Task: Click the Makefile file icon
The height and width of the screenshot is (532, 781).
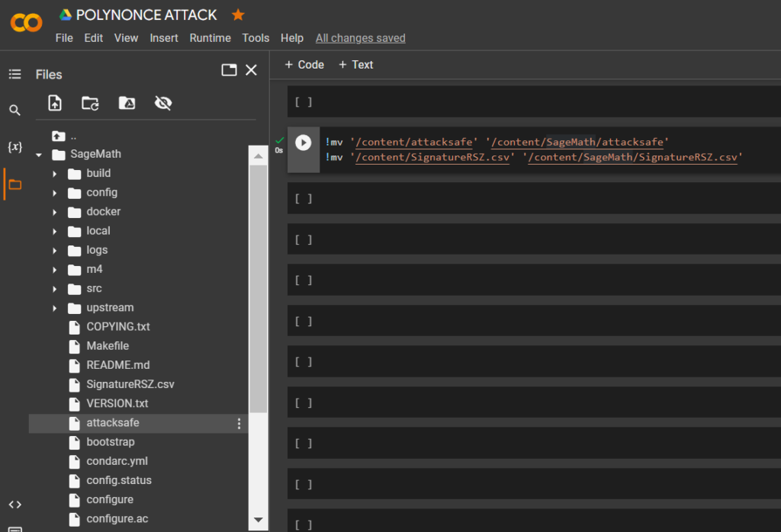Action: pyautogui.click(x=74, y=347)
